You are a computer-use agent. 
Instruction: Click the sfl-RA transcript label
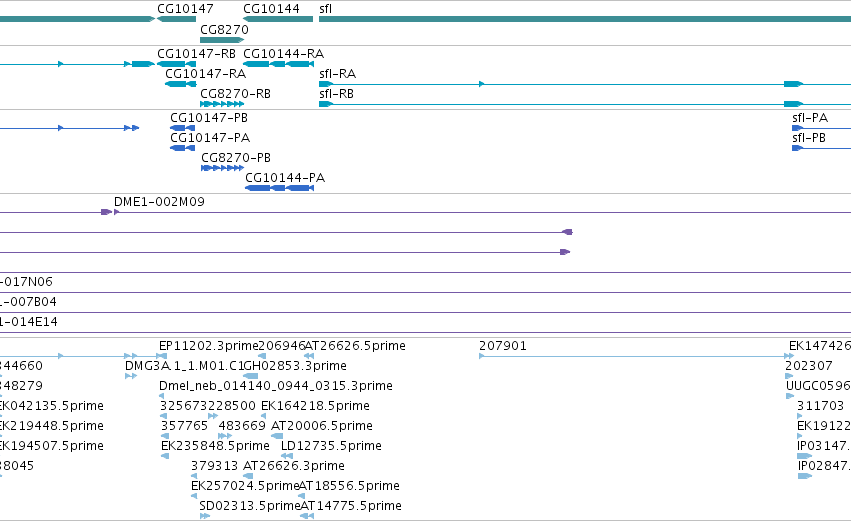pos(338,74)
